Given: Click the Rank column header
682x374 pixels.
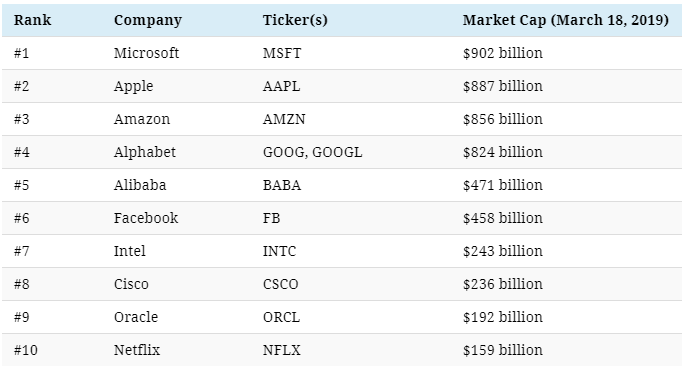Looking at the screenshot, I should pyautogui.click(x=32, y=20).
